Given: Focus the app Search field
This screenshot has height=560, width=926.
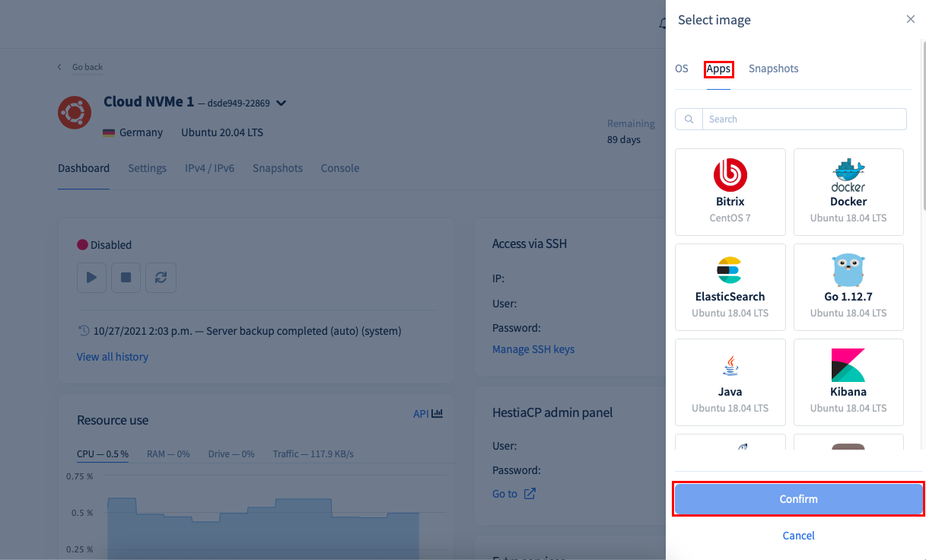Looking at the screenshot, I should (x=804, y=119).
